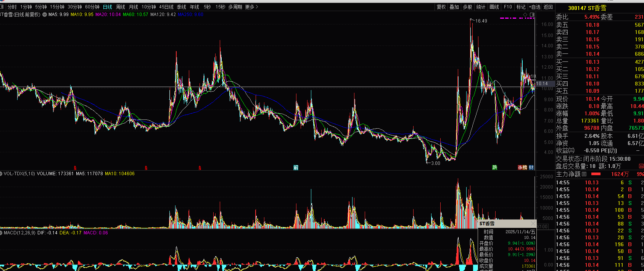
Task: Click MA5: 9.99 label
Action: [x=58, y=15]
